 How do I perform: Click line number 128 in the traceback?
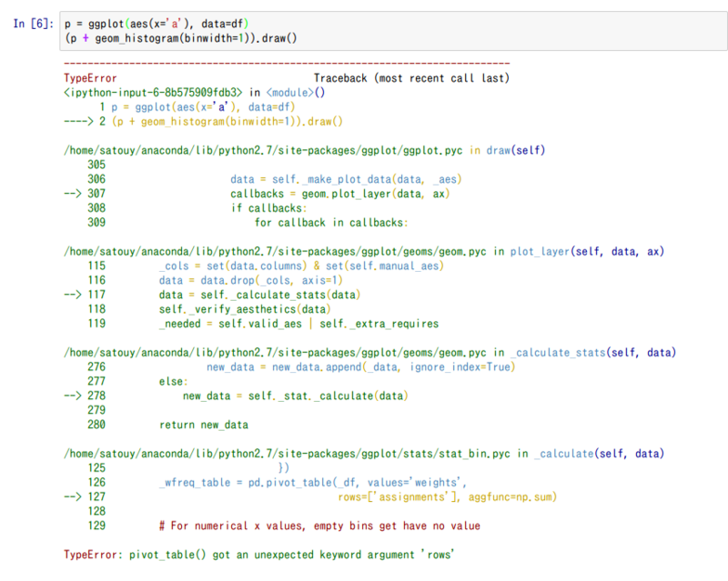tap(96, 511)
